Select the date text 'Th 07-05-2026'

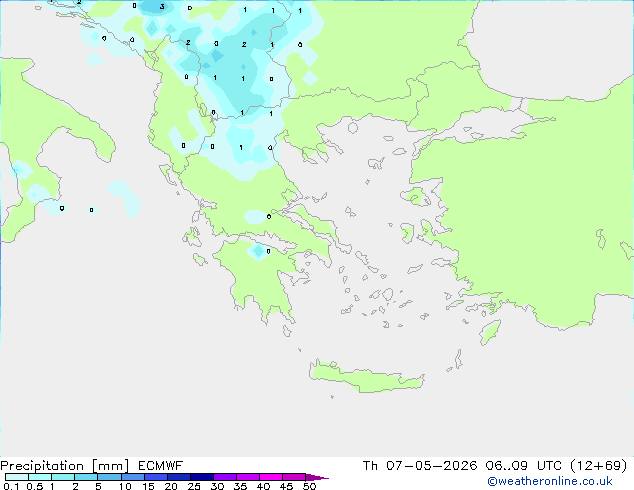tap(420, 466)
